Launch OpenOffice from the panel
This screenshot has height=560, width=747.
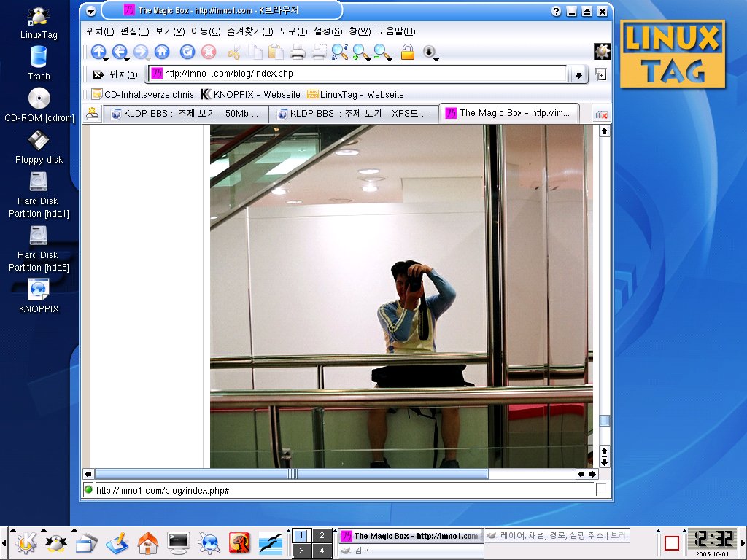click(x=271, y=542)
